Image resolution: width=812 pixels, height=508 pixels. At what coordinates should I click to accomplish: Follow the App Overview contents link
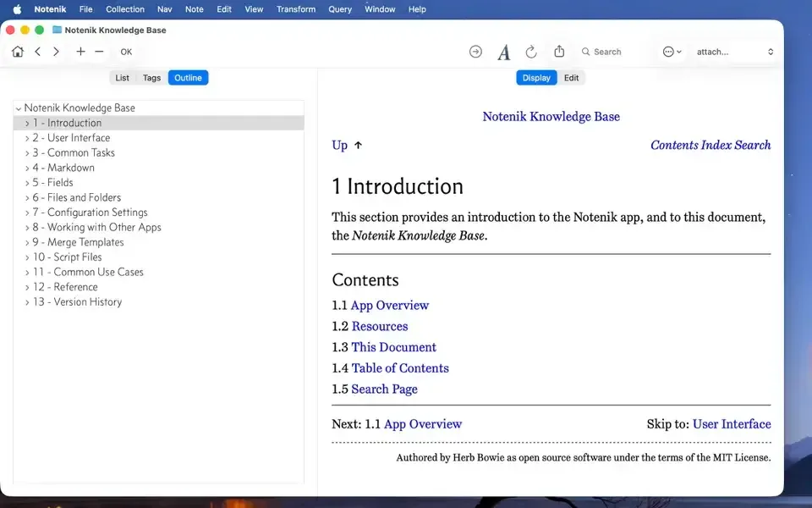389,306
